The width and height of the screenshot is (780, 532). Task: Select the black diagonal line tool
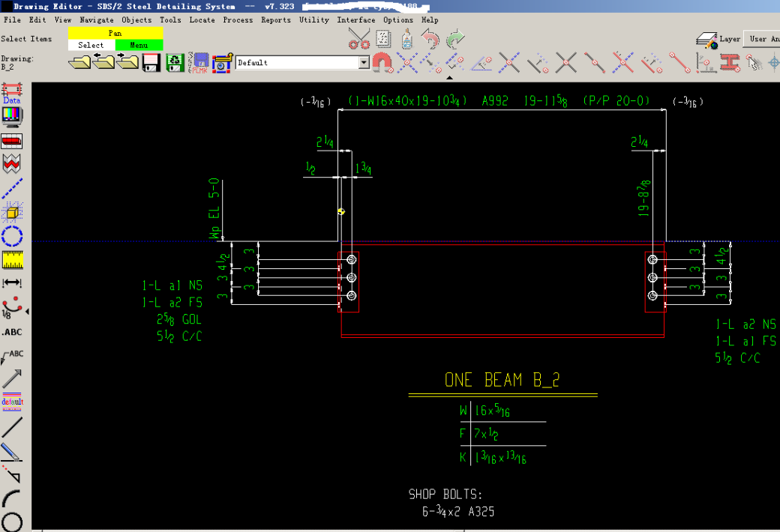[12, 426]
